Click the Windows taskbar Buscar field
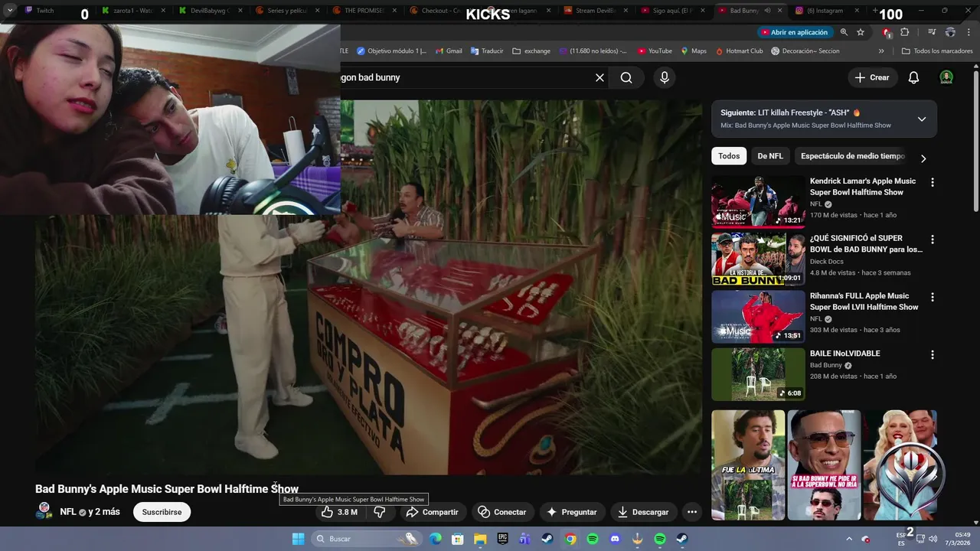This screenshot has width=980, height=551. (367, 539)
